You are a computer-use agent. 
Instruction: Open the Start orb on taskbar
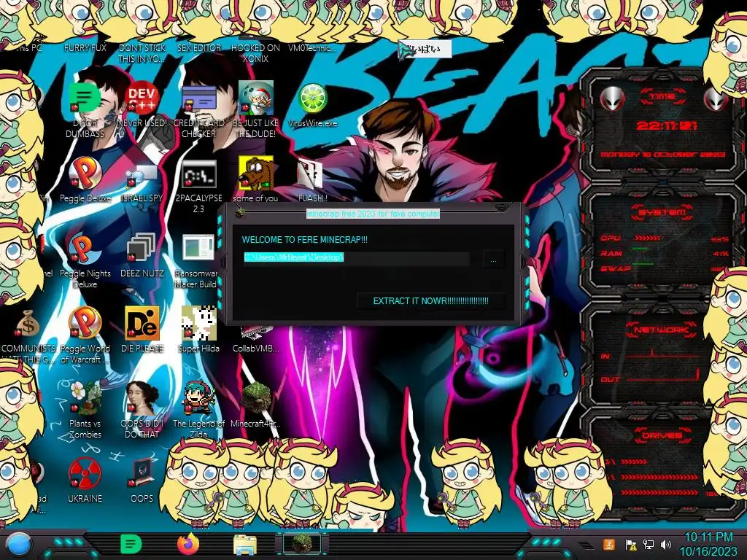coord(18,545)
